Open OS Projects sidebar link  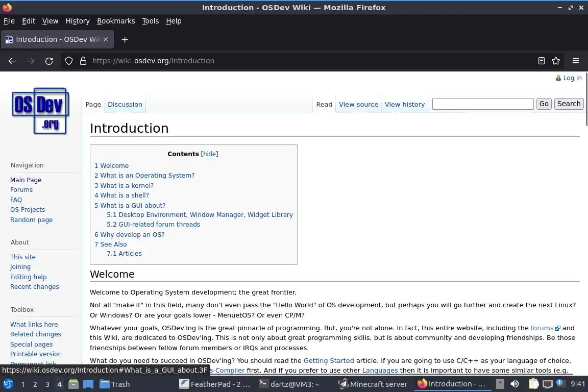(28, 210)
